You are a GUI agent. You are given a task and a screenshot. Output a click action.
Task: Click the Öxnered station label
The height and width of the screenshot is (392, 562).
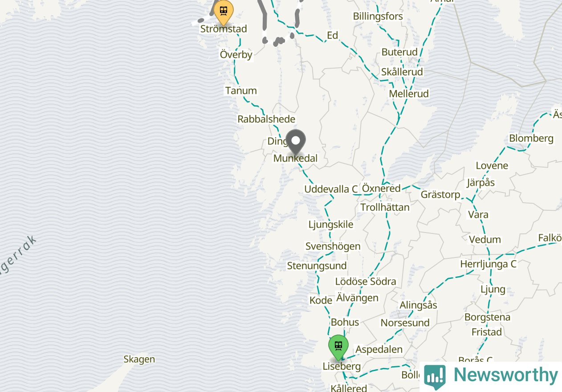[x=381, y=188]
